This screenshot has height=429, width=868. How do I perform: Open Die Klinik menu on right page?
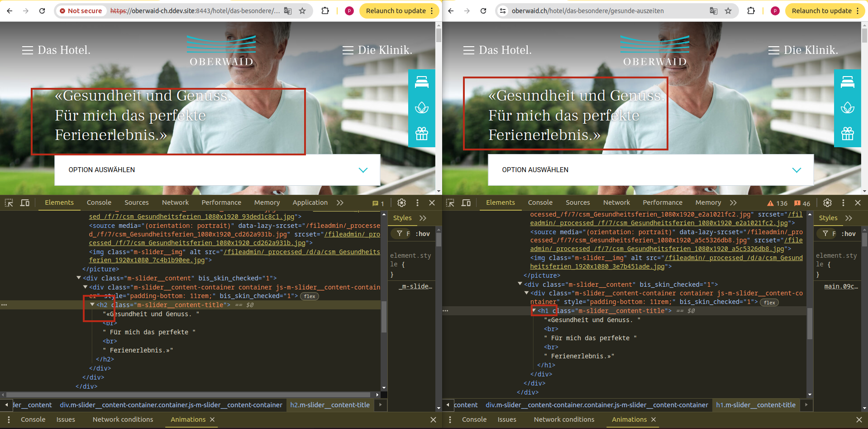tap(803, 50)
